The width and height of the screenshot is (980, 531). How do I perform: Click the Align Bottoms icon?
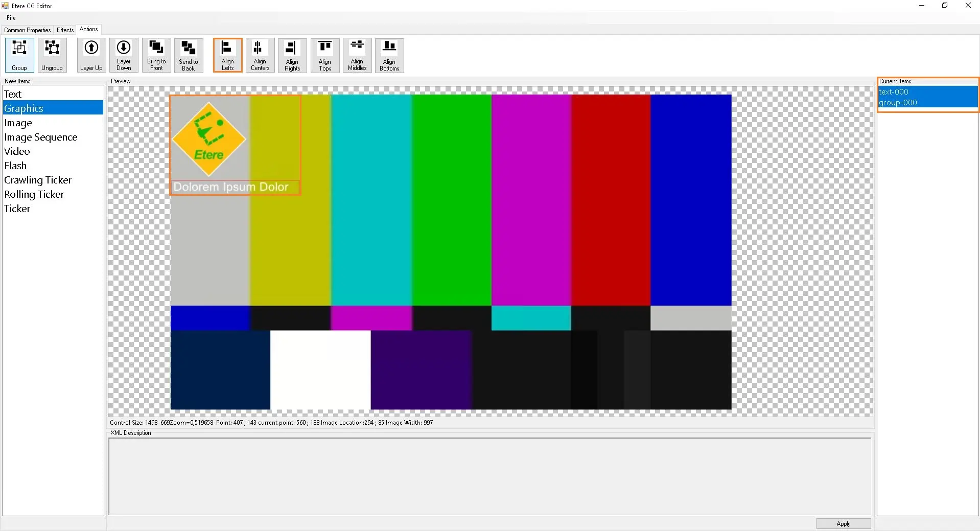pos(389,55)
